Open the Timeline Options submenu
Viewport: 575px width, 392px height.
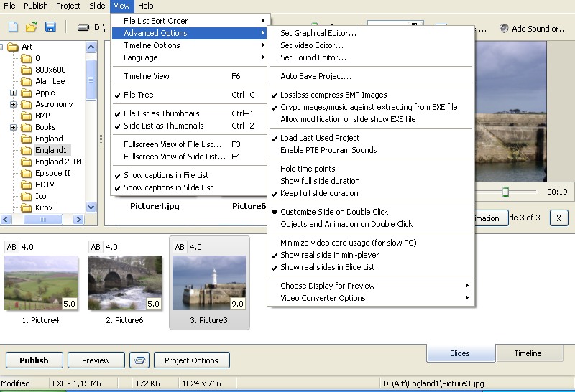click(152, 45)
